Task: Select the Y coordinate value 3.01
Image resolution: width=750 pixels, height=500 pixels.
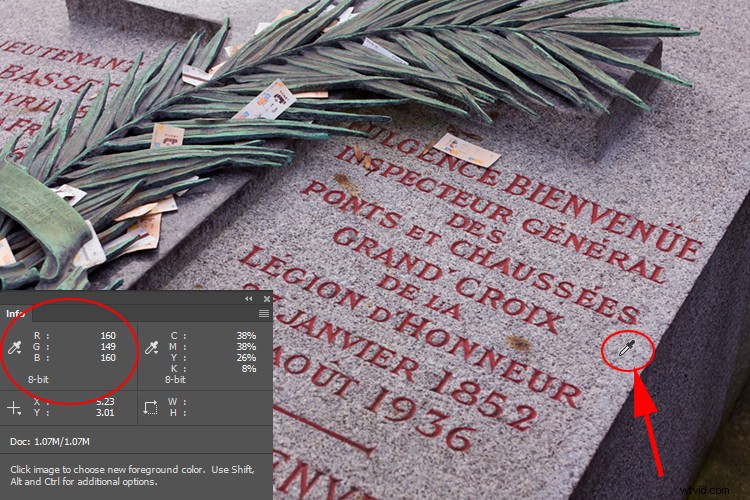Action: click(105, 412)
